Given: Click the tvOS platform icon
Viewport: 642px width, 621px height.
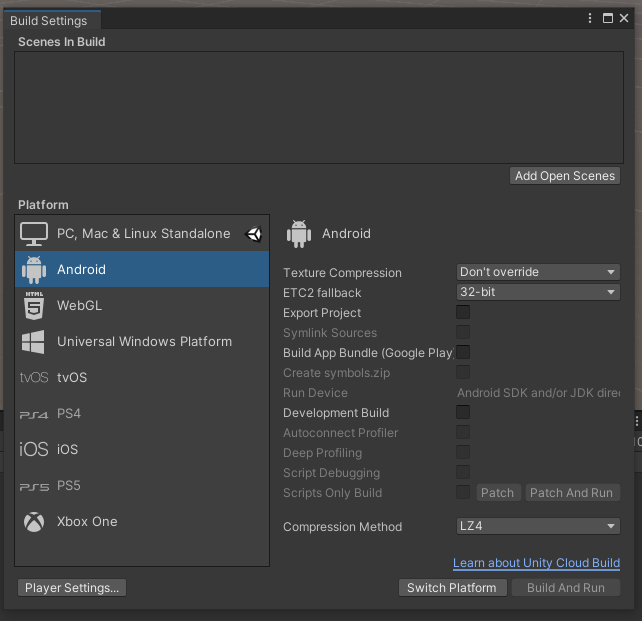Looking at the screenshot, I should pos(34,377).
